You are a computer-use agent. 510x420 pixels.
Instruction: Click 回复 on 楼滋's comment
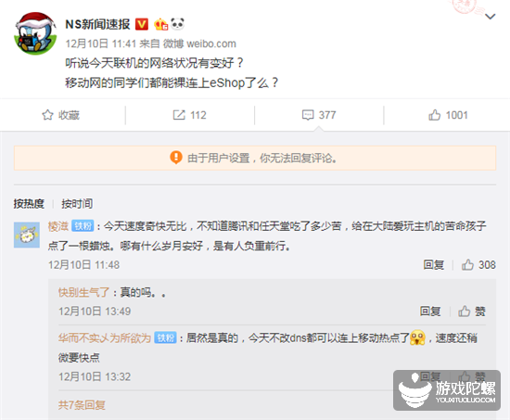pyautogui.click(x=434, y=265)
